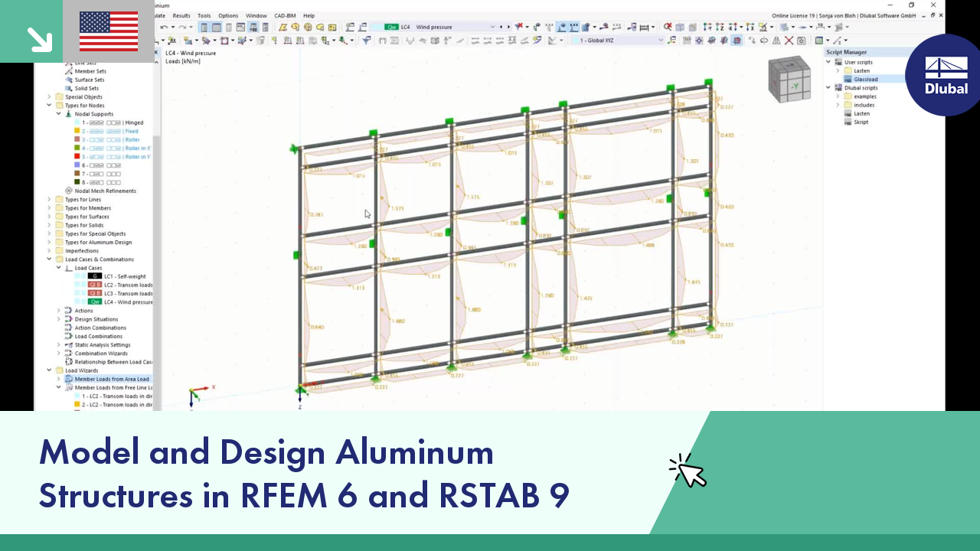Open the Tools menu

click(204, 15)
